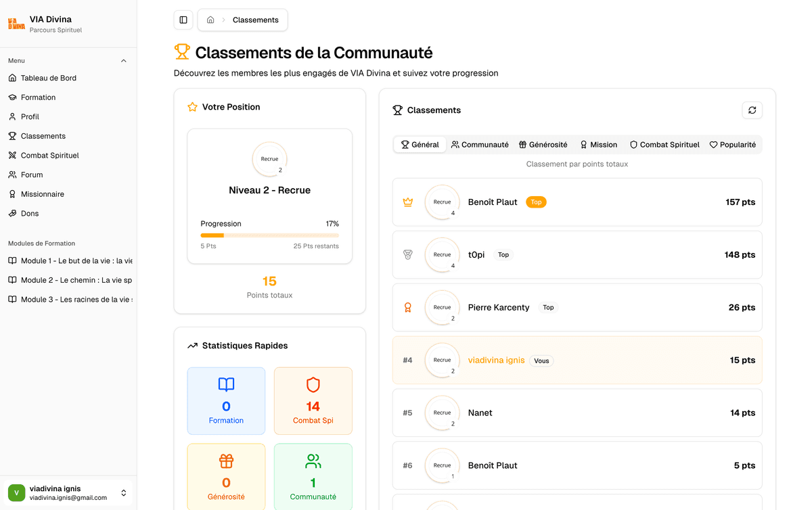This screenshot has width=812, height=510.
Task: Click the star icon beside Votre Position
Action: click(x=192, y=107)
